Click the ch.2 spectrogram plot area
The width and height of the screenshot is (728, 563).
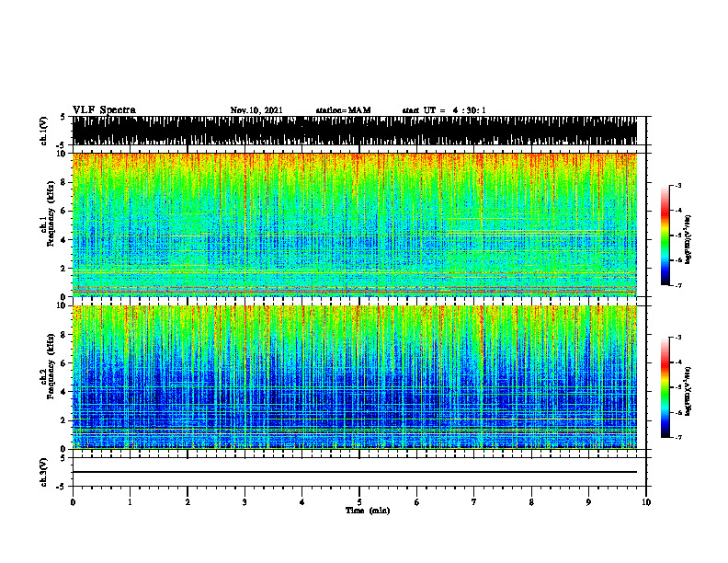pos(355,377)
